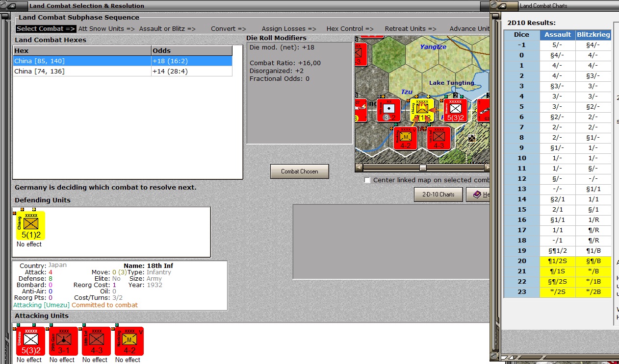The height and width of the screenshot is (364, 619).
Task: Click the Dice column header in charts
Action: click(522, 35)
